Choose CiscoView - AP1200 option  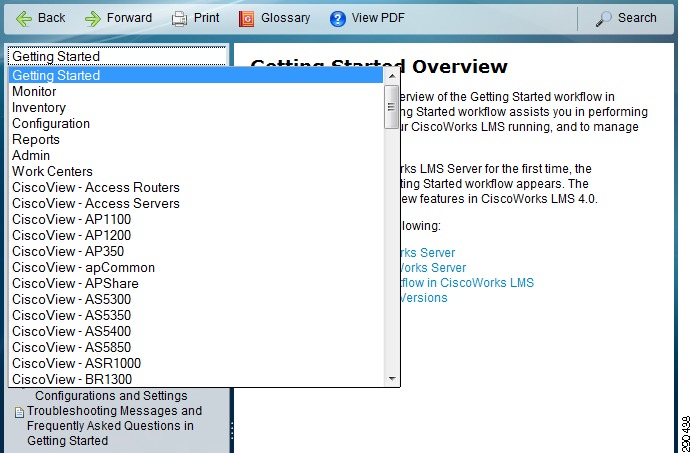click(x=196, y=235)
